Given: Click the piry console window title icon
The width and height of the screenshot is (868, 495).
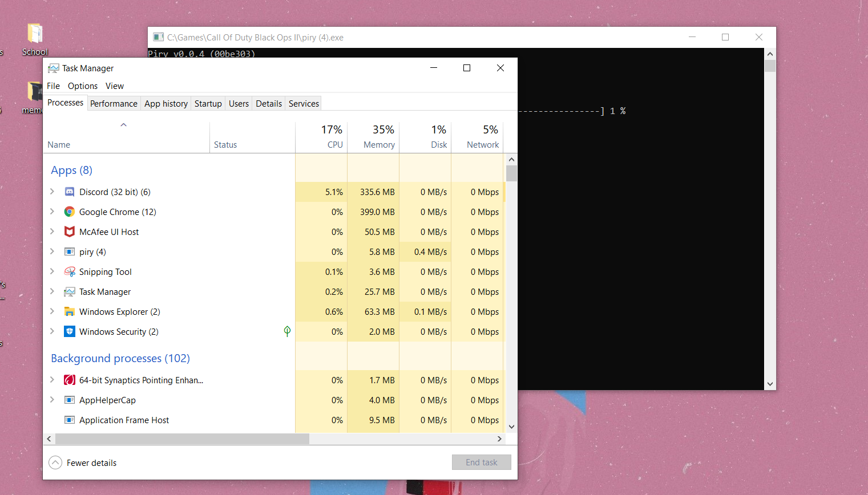Looking at the screenshot, I should click(x=158, y=38).
